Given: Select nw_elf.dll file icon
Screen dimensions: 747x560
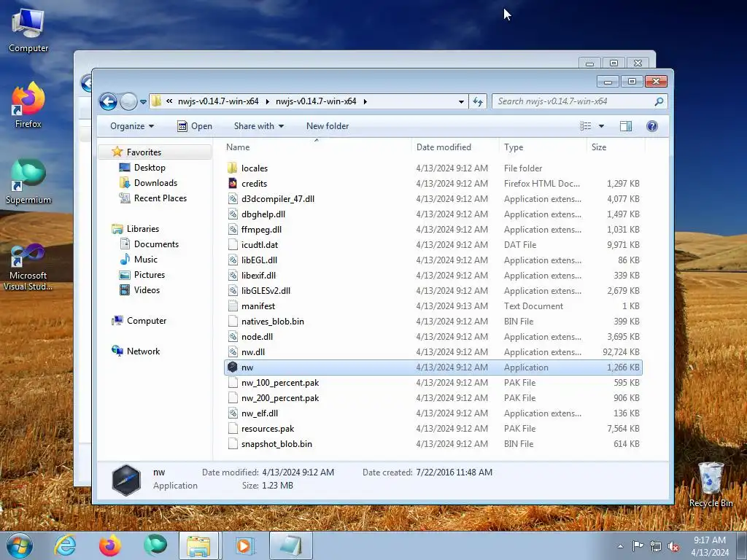Looking at the screenshot, I should pos(233,413).
